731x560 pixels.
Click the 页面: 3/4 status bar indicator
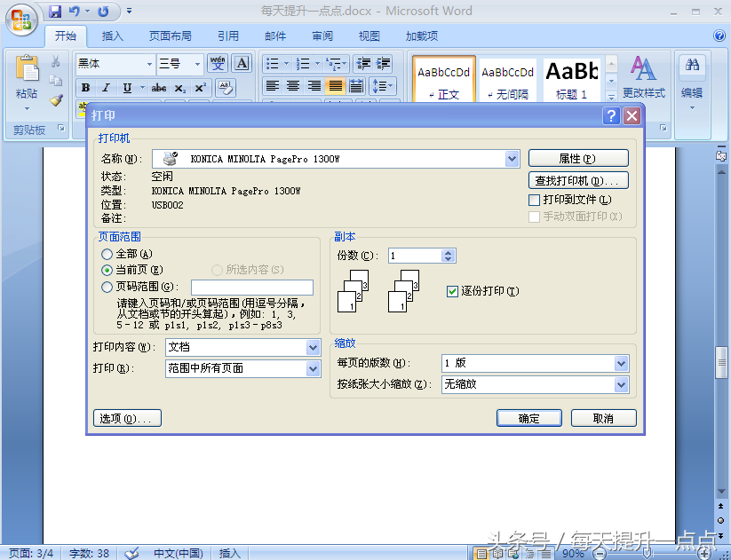[31, 553]
